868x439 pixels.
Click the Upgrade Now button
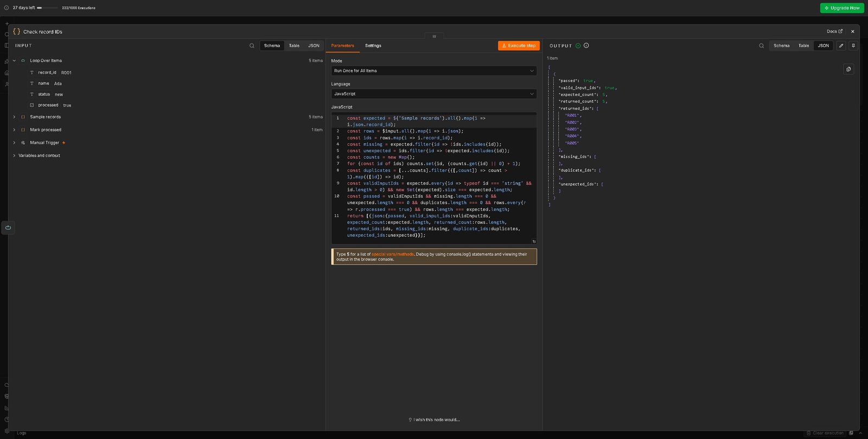(x=842, y=8)
